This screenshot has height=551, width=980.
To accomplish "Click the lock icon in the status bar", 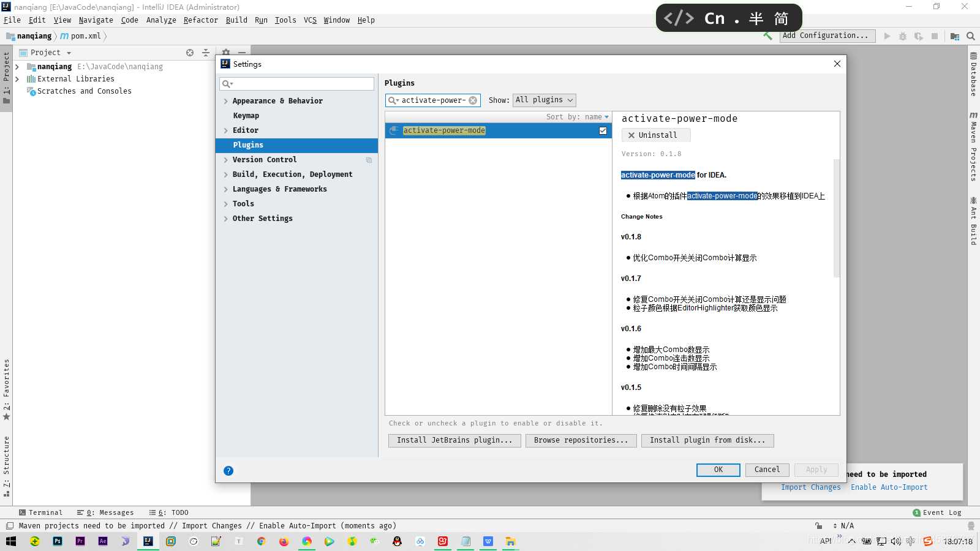I will click(819, 526).
